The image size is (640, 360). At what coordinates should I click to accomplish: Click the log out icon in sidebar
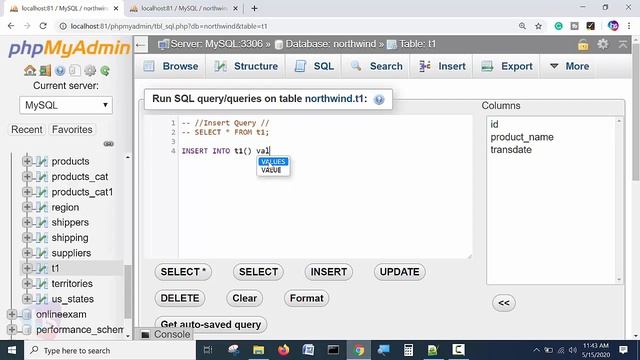coord(45,71)
